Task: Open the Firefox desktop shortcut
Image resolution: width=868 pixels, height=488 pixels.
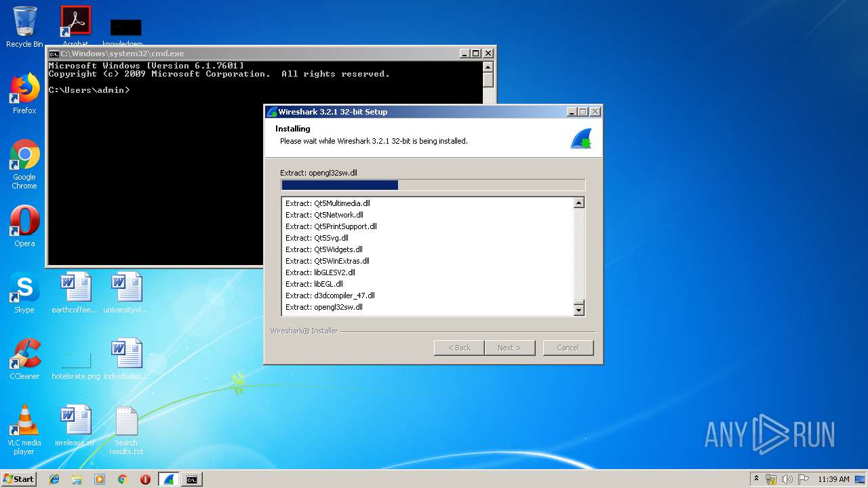Action: tap(24, 94)
